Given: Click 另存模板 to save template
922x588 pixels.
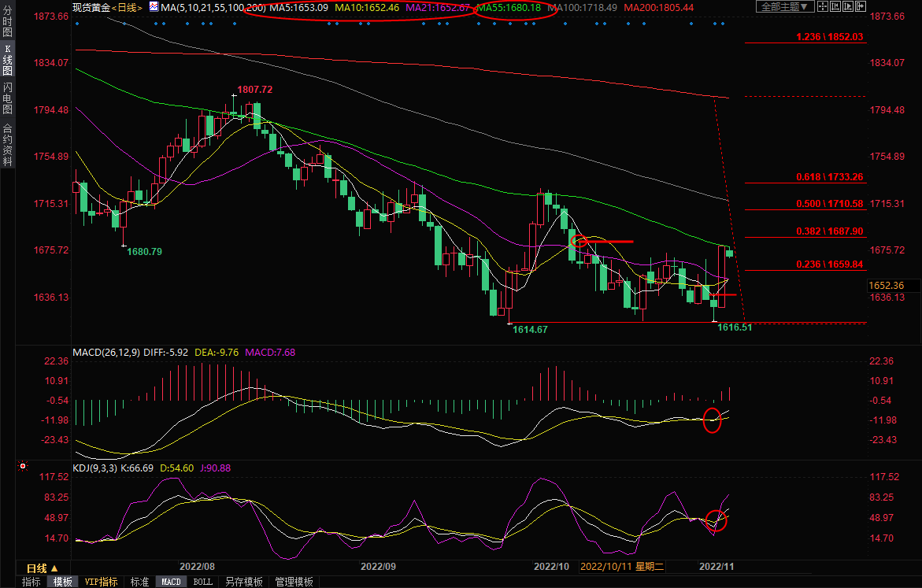Looking at the screenshot, I should [243, 582].
